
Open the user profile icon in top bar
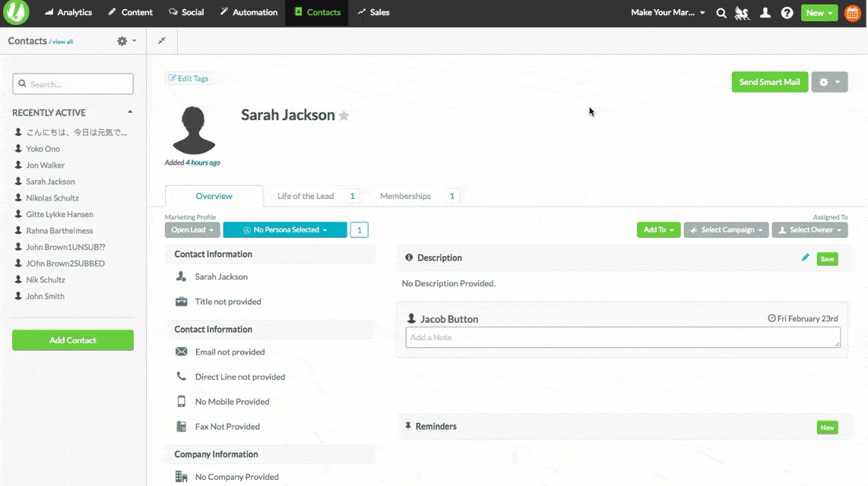[765, 13]
